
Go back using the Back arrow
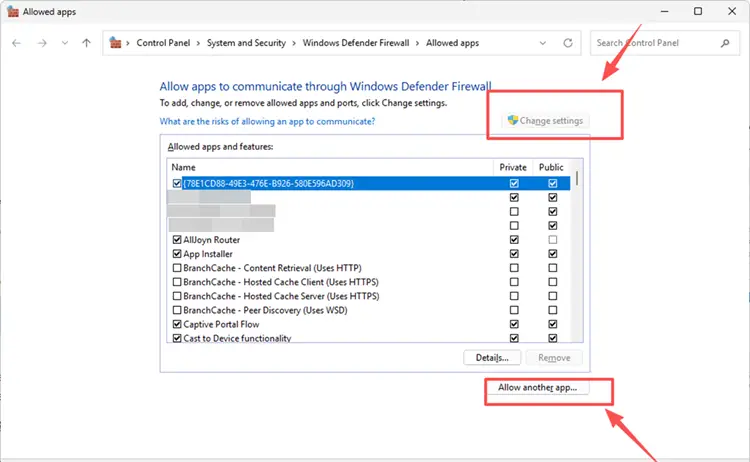click(17, 43)
